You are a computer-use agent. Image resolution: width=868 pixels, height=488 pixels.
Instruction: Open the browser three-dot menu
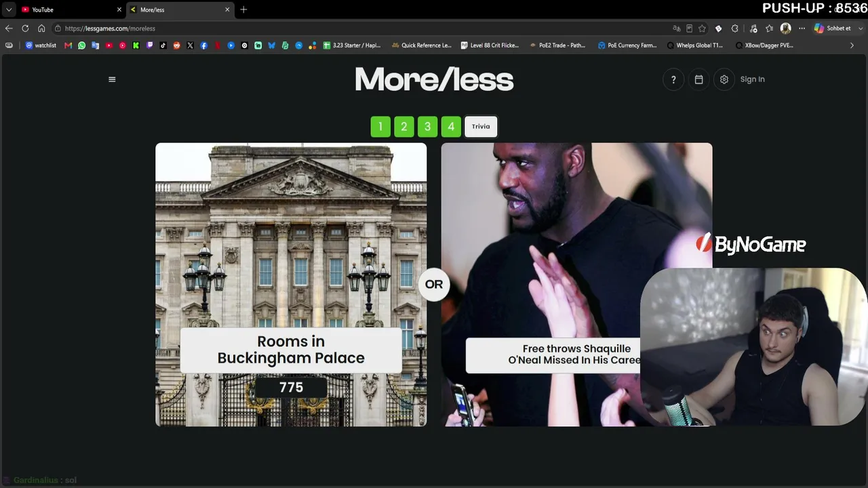click(802, 28)
